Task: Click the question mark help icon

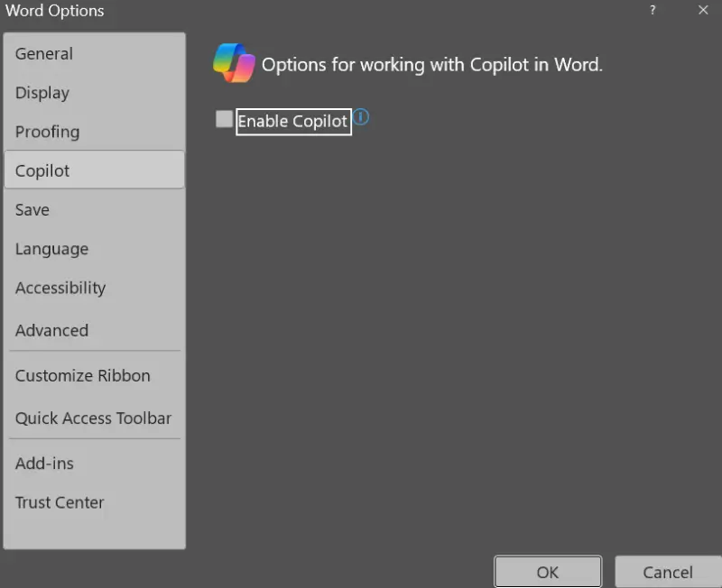Action: pyautogui.click(x=653, y=10)
